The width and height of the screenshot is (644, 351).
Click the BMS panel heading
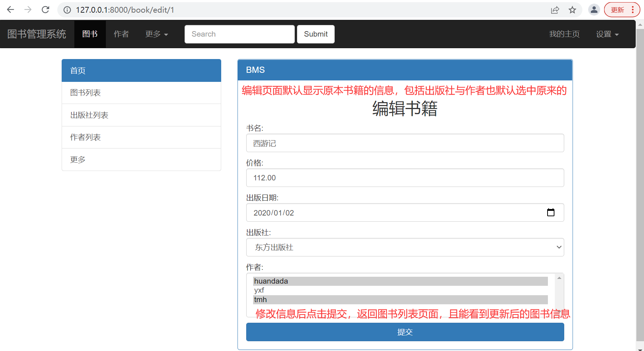(x=405, y=70)
